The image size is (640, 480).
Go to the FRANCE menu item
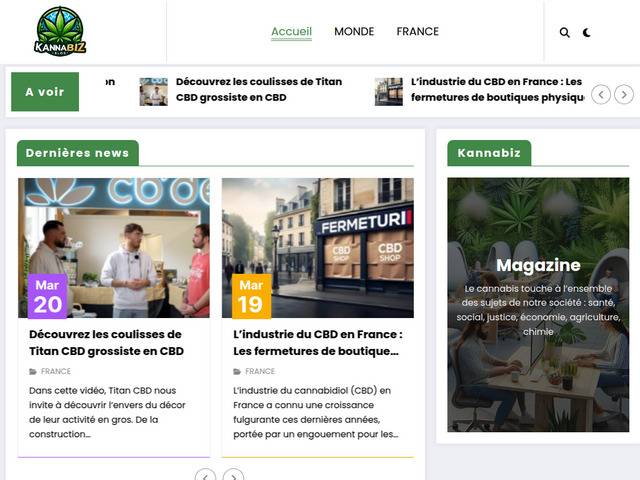[417, 32]
